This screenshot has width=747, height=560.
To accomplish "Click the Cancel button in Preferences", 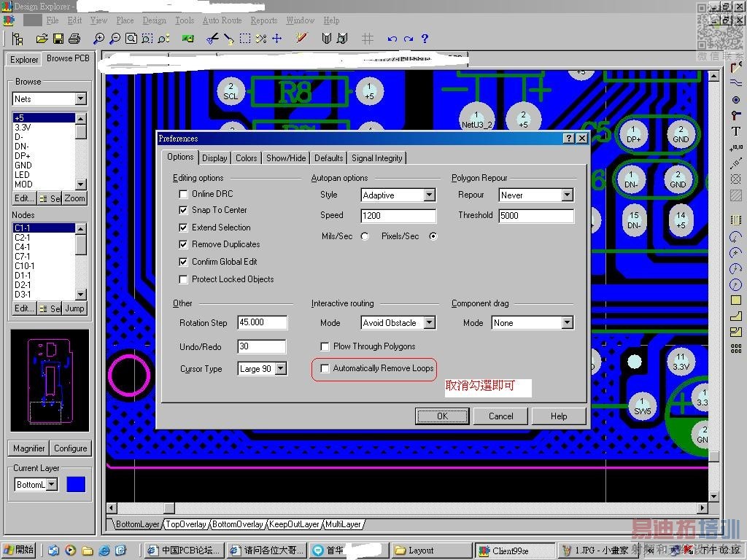I will click(x=500, y=416).
